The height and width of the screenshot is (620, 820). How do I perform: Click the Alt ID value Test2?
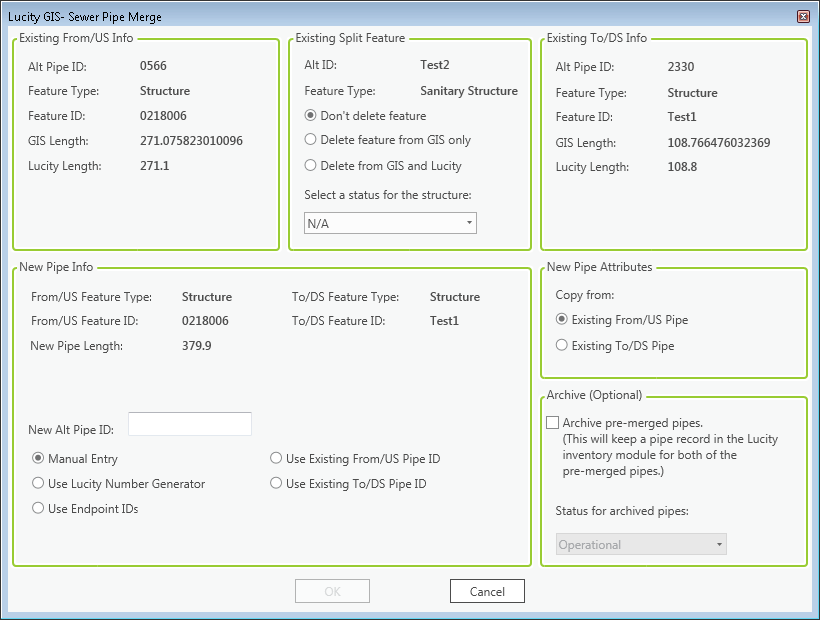coord(435,65)
